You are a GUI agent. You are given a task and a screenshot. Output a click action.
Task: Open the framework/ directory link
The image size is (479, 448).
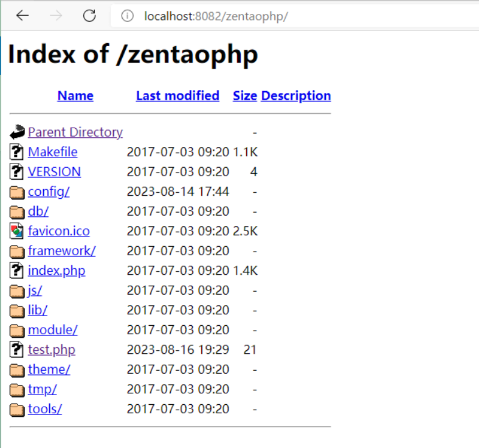[61, 250]
